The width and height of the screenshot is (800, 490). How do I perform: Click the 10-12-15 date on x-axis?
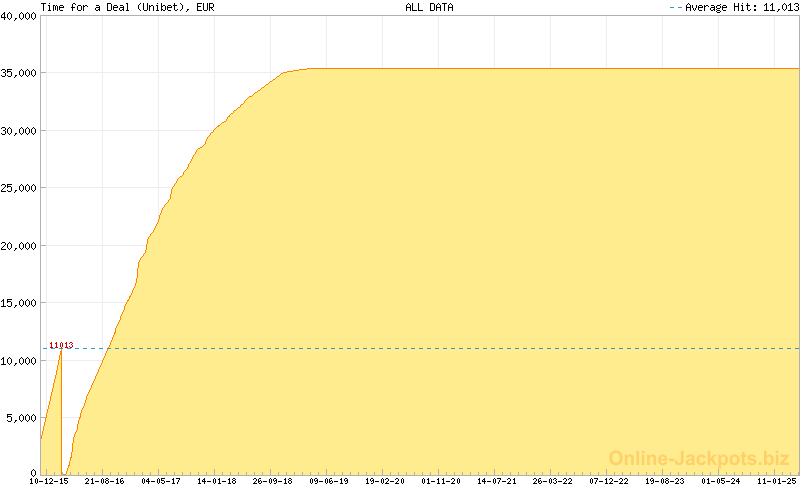pos(49,481)
